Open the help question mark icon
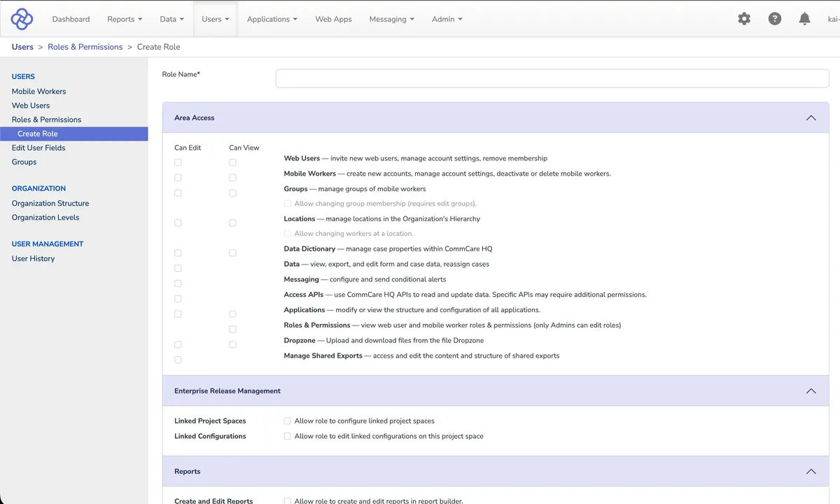This screenshot has height=504, width=840. click(775, 19)
